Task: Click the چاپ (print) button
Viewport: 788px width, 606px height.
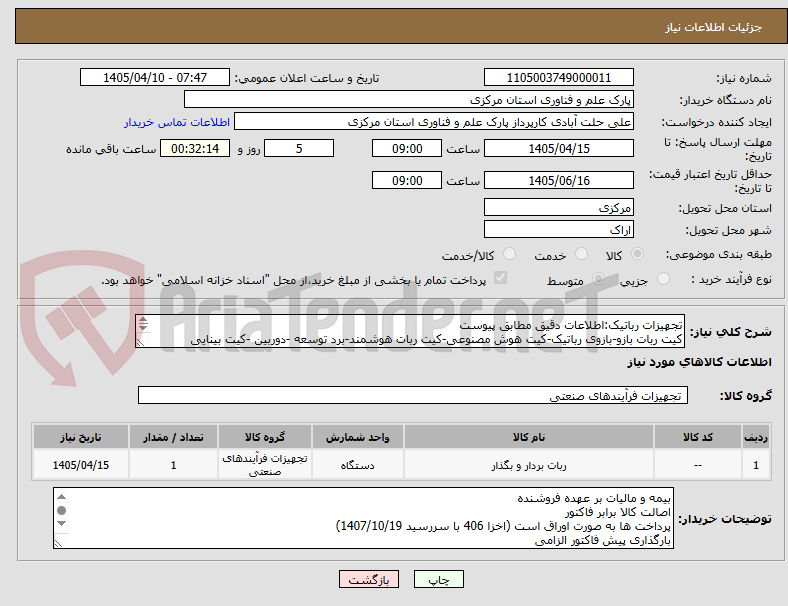Action: (438, 579)
